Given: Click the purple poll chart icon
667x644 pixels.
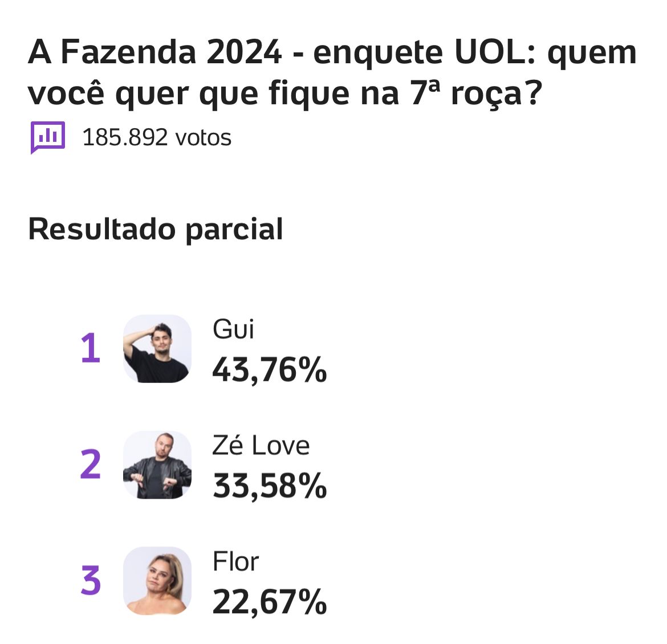Looking at the screenshot, I should tap(48, 137).
